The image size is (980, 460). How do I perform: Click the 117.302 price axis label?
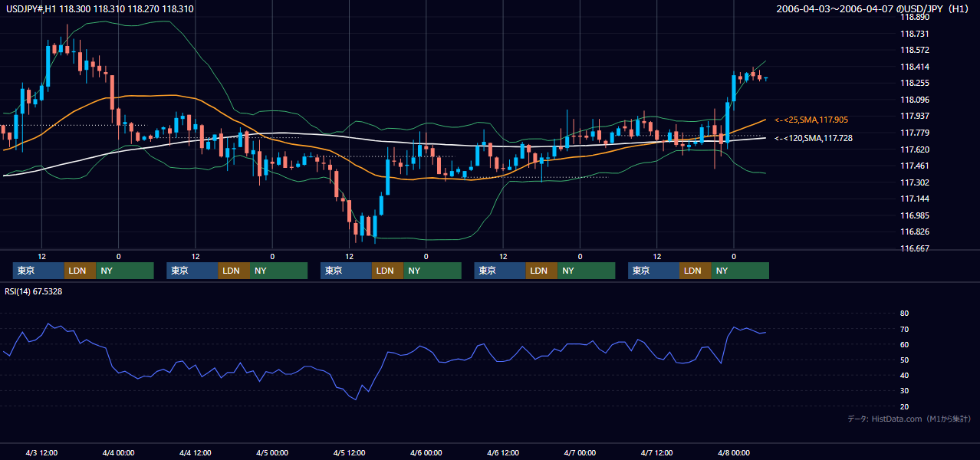pos(914,182)
